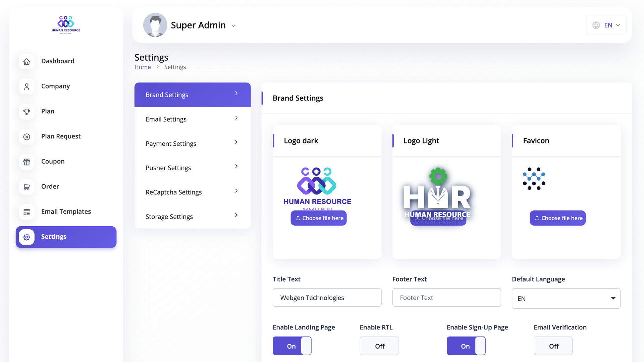
Task: Click the Company person icon
Action: coord(27,86)
